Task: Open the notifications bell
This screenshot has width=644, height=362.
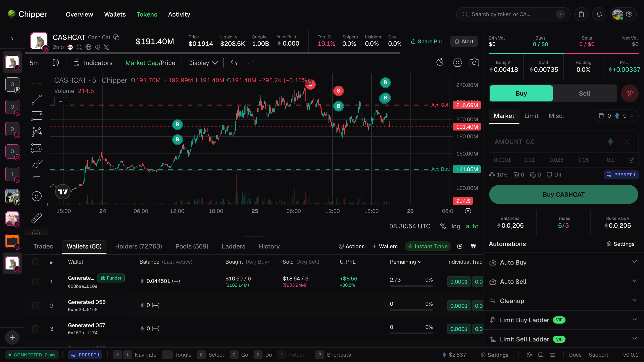Action: (599, 14)
